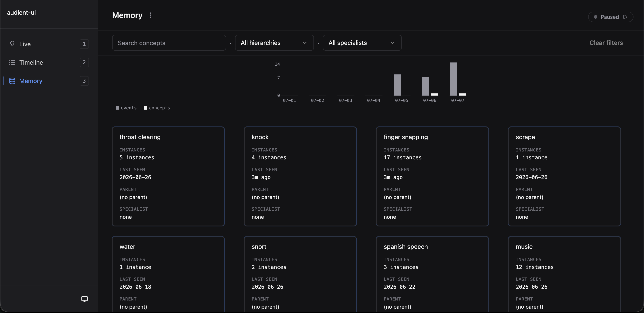Click "3m ago" on the knock card
The image size is (644, 313).
pyautogui.click(x=261, y=177)
